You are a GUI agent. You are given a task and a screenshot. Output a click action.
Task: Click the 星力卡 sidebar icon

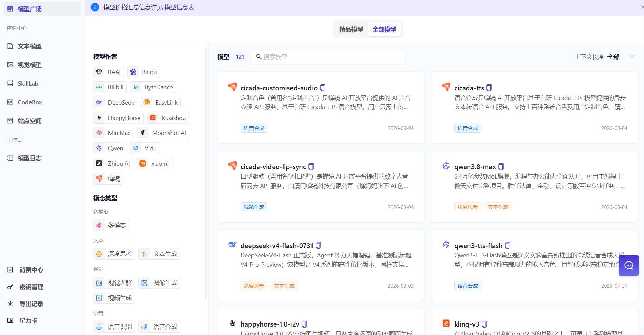(10, 320)
